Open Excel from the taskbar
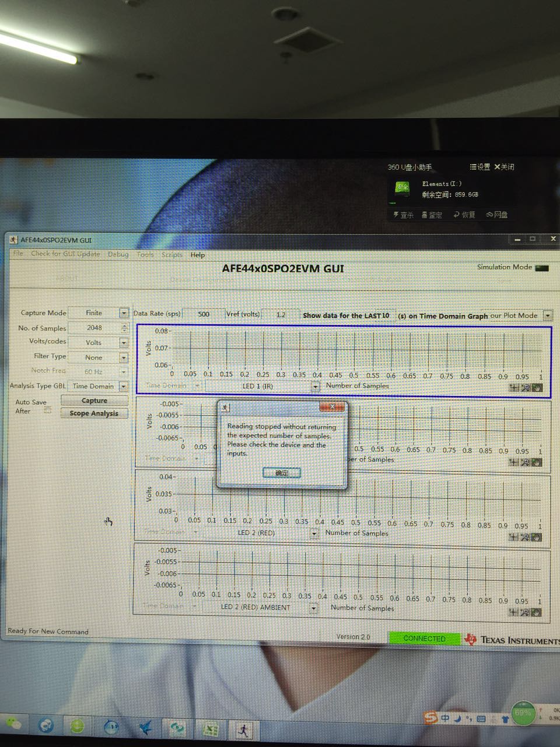The image size is (560, 747). (x=211, y=729)
